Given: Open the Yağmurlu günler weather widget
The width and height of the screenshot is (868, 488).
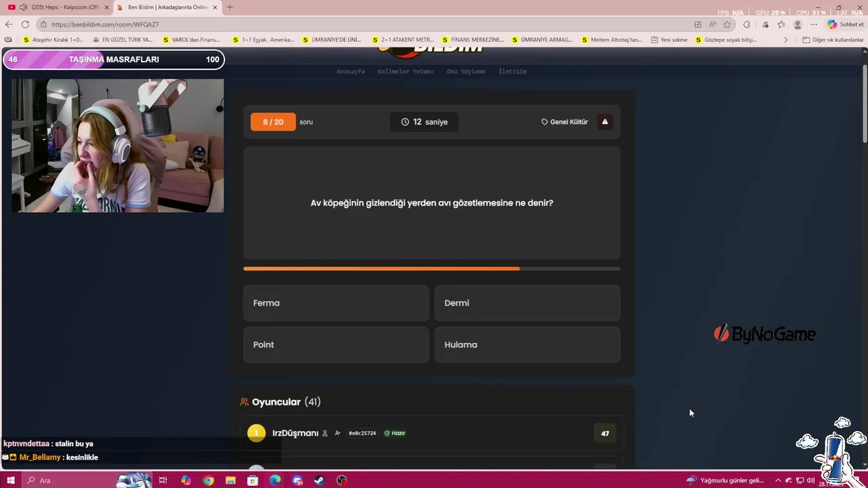Looking at the screenshot, I should pos(726,481).
